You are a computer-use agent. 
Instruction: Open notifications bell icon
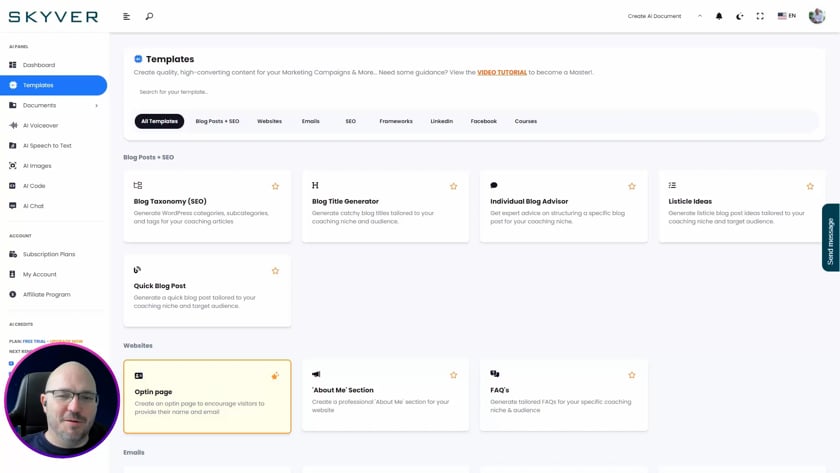pos(719,16)
